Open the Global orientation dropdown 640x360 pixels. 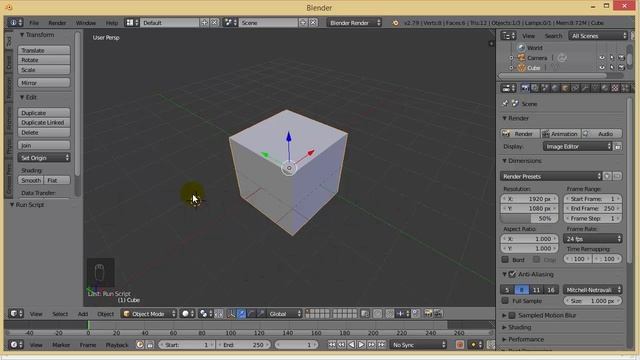[x=284, y=314]
